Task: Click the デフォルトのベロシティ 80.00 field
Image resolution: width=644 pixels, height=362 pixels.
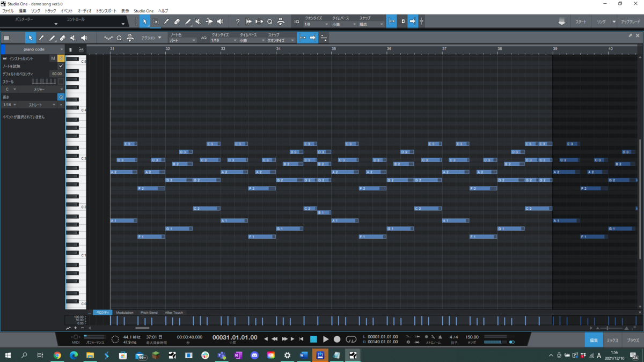Action: pyautogui.click(x=56, y=74)
